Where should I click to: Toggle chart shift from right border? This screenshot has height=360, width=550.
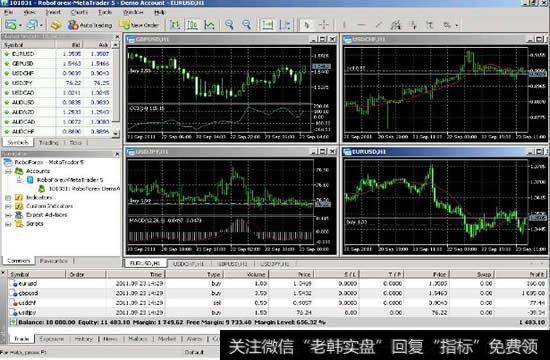point(285,25)
